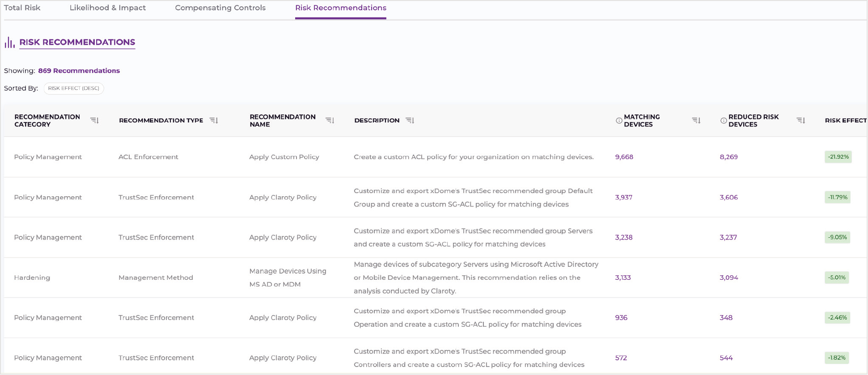Open reduced risk devices count 8,269

729,157
